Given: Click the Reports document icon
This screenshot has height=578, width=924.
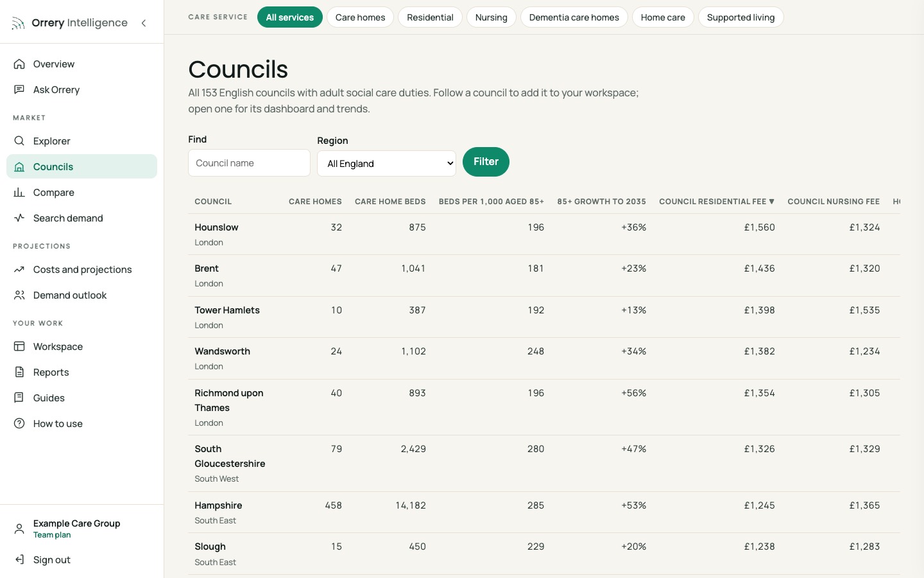Looking at the screenshot, I should 19,372.
